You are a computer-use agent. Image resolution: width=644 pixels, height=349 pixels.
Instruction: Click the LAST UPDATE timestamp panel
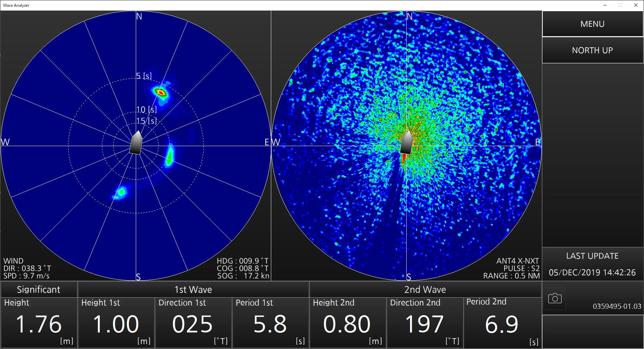tap(593, 264)
